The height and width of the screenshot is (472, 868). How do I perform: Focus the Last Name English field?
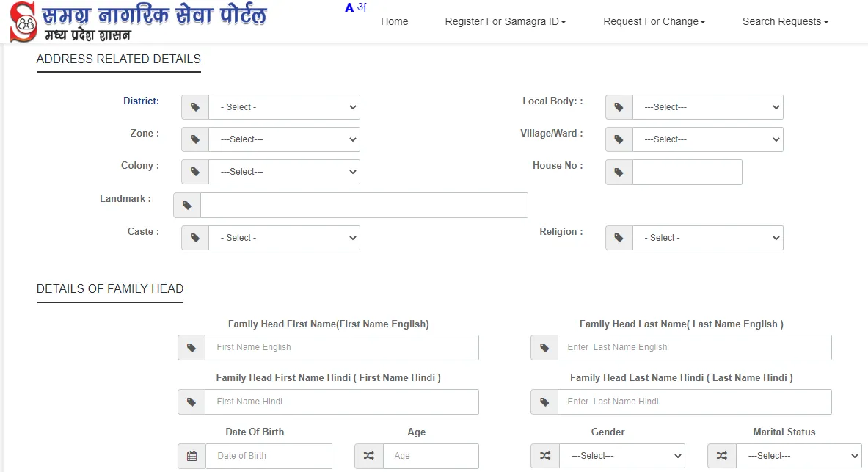695,347
